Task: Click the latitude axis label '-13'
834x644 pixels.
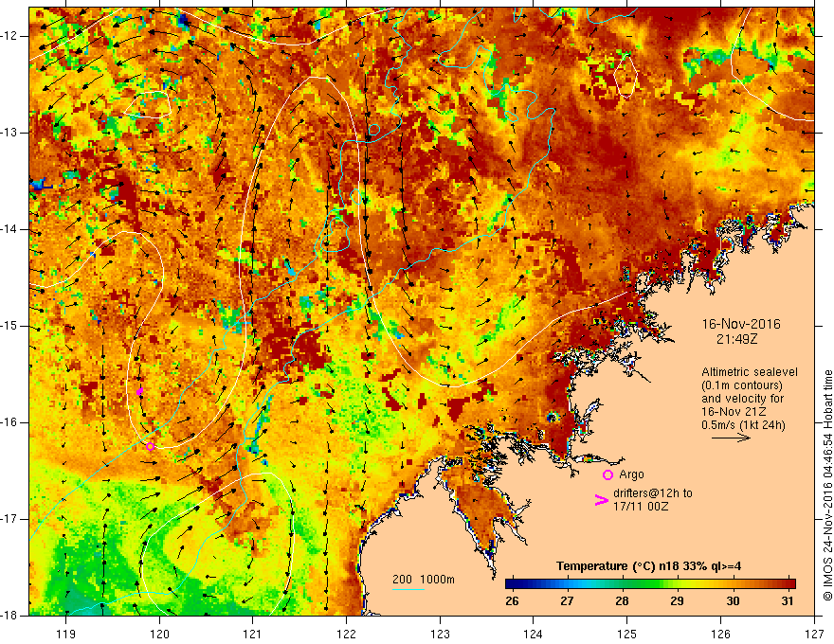Action: pyautogui.click(x=10, y=133)
